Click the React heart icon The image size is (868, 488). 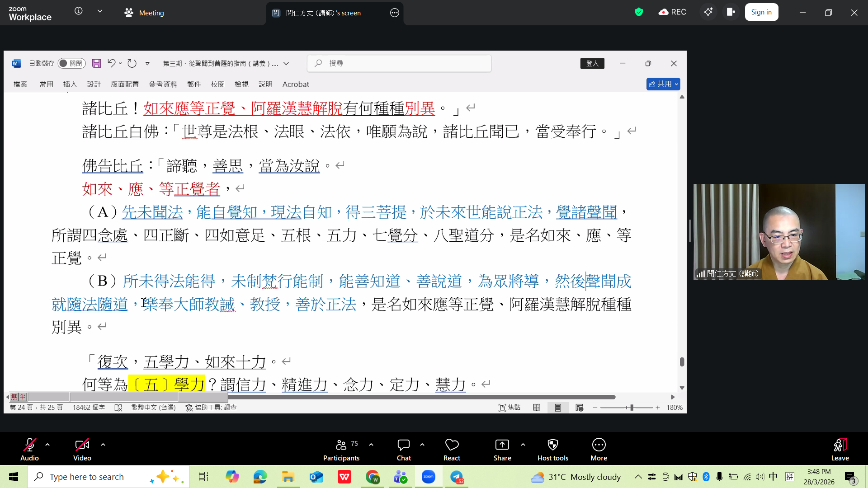tap(452, 445)
